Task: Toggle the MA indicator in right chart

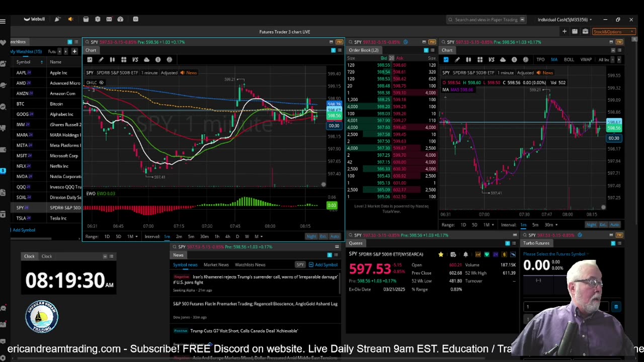Action: tap(554, 60)
